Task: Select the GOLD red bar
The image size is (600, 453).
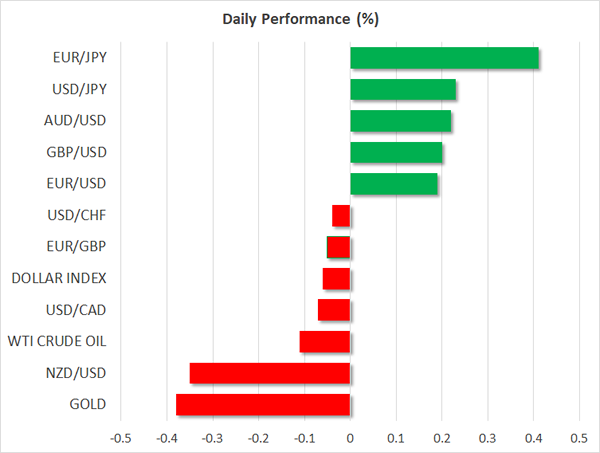Action: click(263, 405)
